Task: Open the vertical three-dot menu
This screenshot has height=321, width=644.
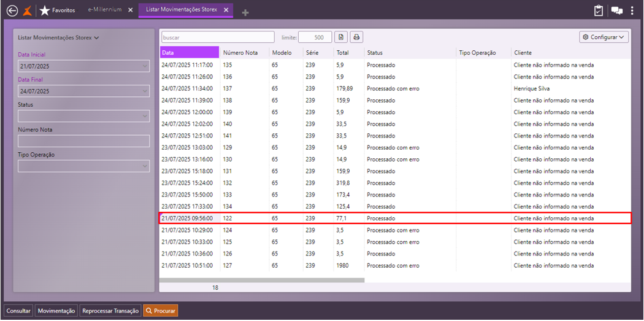Action: coord(632,10)
